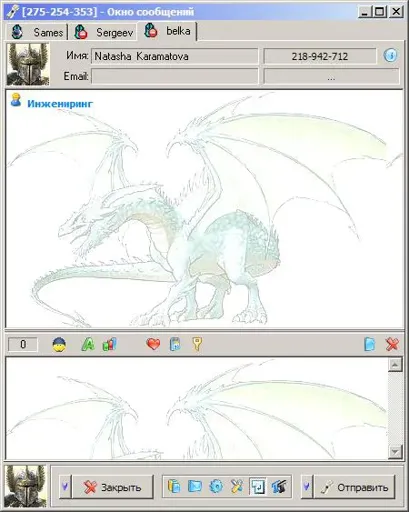The image size is (409, 512).
Task: Open contact info with the blue round icon
Action: 390,55
